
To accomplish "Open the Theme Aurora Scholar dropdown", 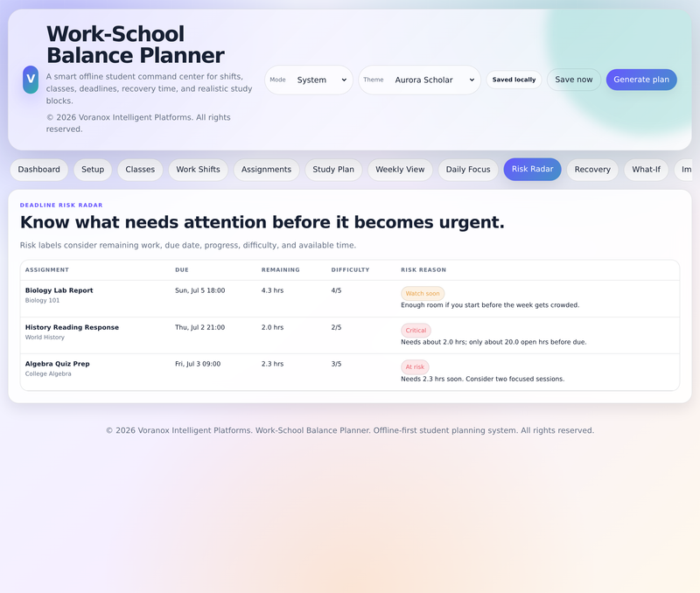I will tap(419, 80).
